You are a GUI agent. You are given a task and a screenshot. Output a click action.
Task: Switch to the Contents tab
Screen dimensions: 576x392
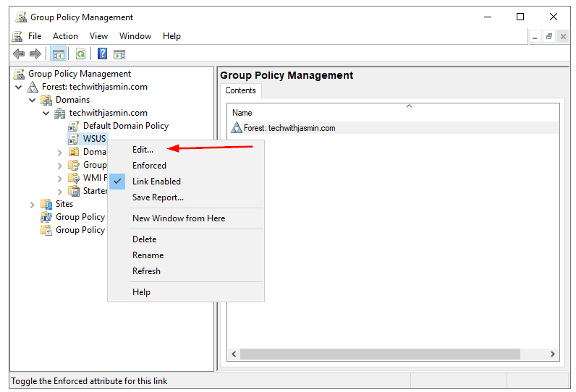pyautogui.click(x=240, y=90)
